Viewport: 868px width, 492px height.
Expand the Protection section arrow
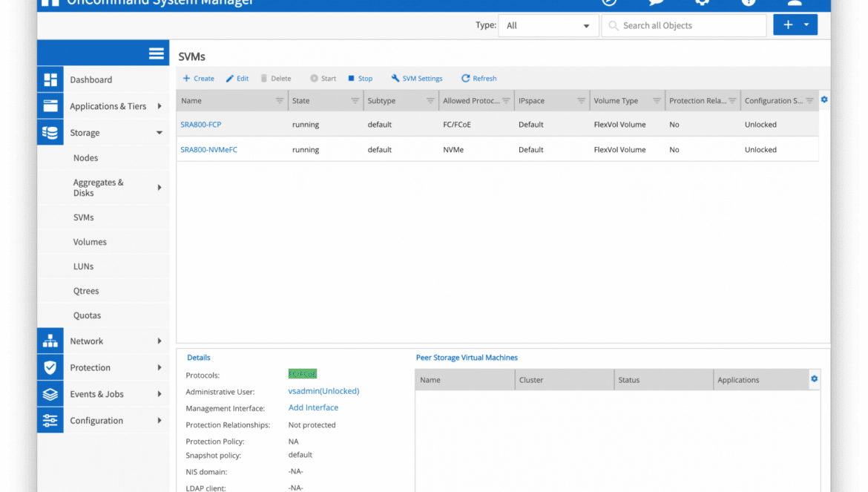tap(160, 367)
